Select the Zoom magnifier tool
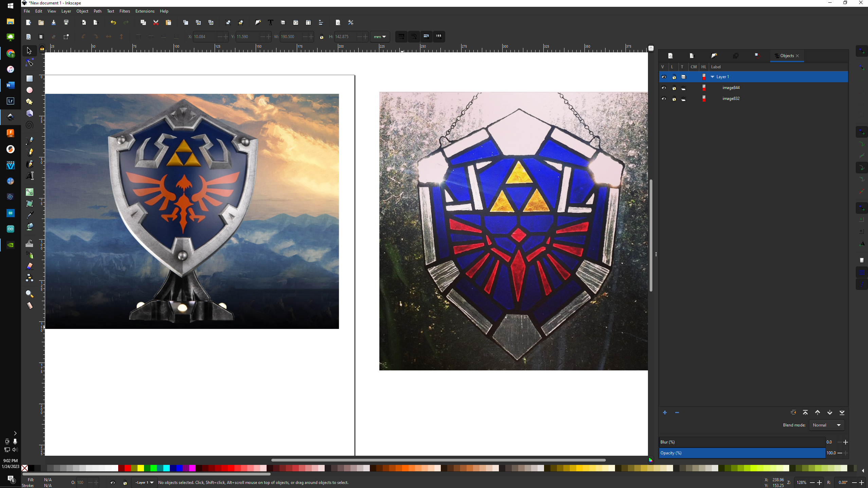The width and height of the screenshot is (868, 488). (30, 294)
